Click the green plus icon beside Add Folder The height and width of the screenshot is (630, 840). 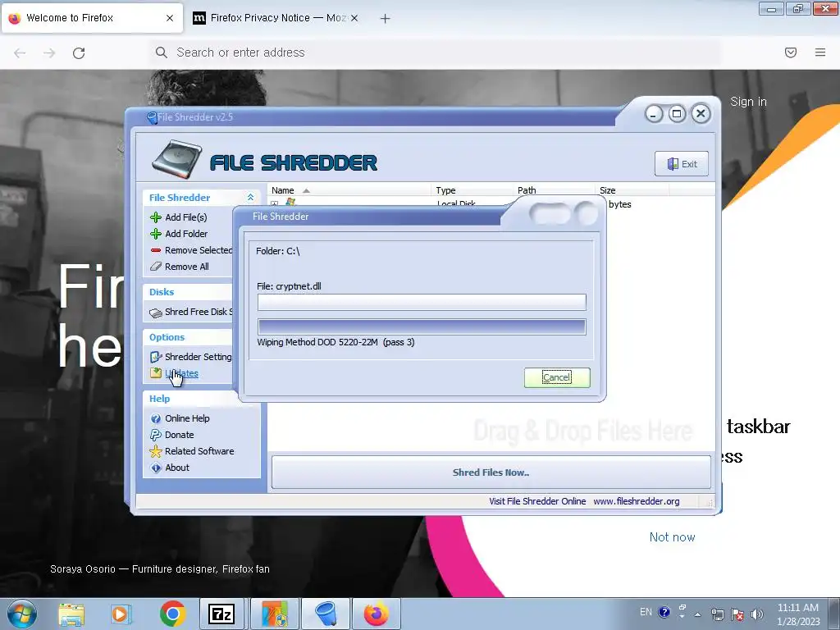pyautogui.click(x=156, y=234)
